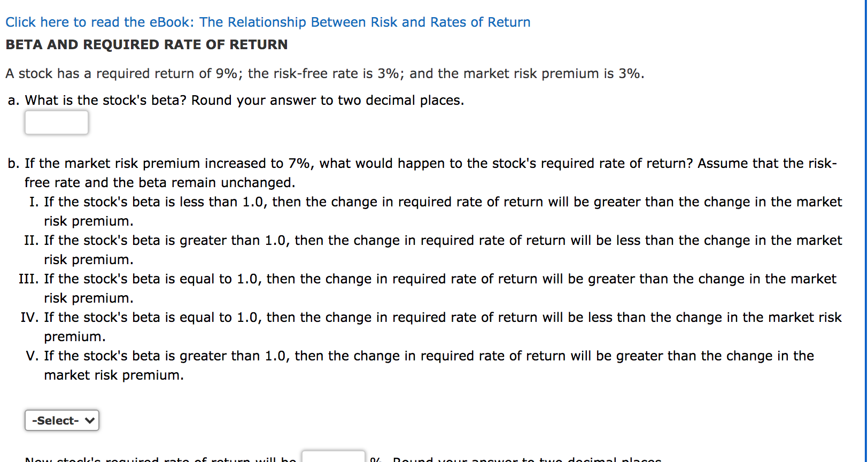
Task: Open the eBook link about Risk and Rates of Return
Action: pyautogui.click(x=267, y=22)
